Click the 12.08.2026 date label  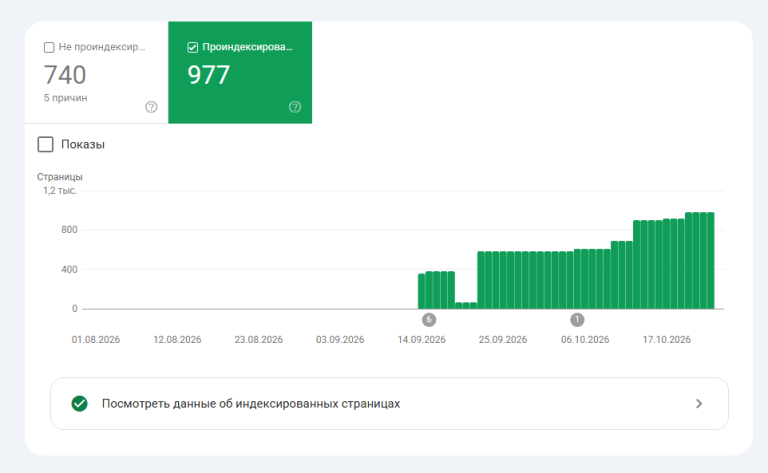coord(177,340)
